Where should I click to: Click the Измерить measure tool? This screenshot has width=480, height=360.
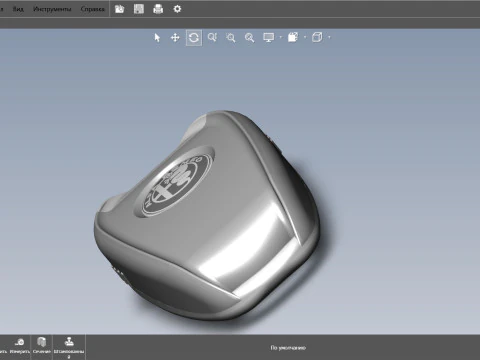coord(20,346)
